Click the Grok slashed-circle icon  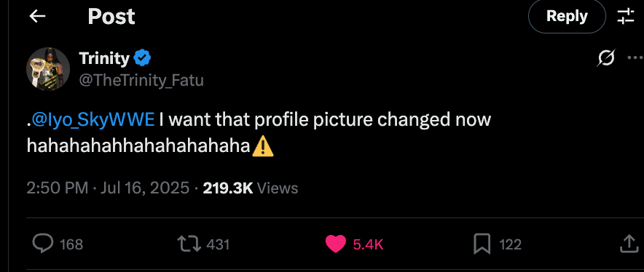606,58
